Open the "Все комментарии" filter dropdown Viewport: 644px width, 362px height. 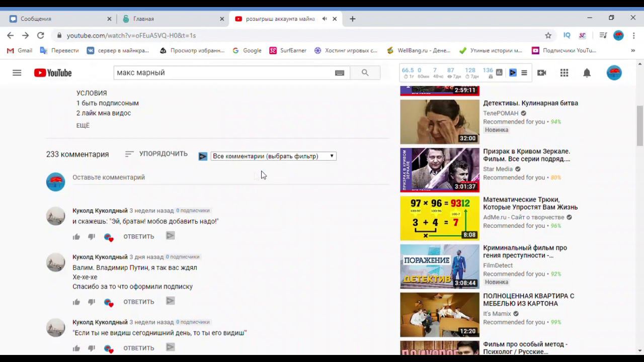coord(273,156)
